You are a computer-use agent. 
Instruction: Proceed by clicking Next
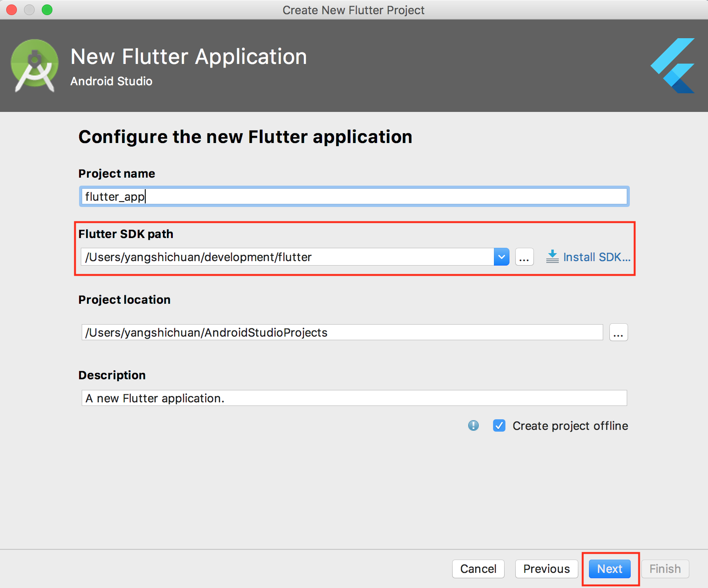[609, 568]
